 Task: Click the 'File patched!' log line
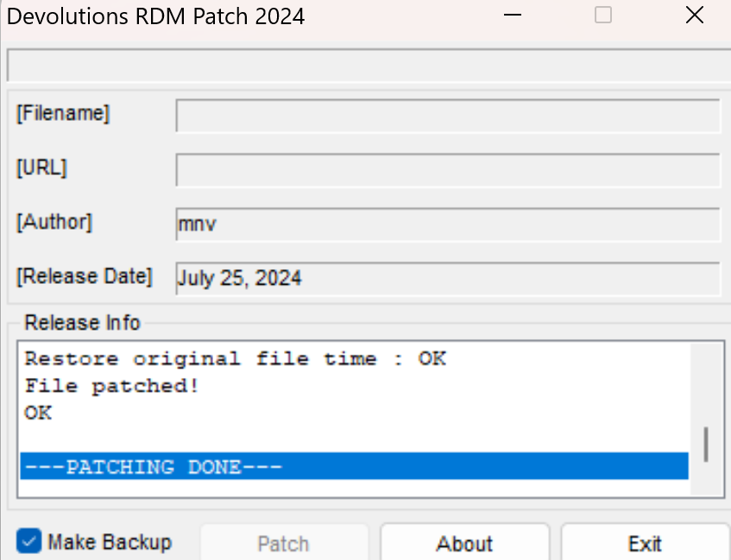(112, 386)
